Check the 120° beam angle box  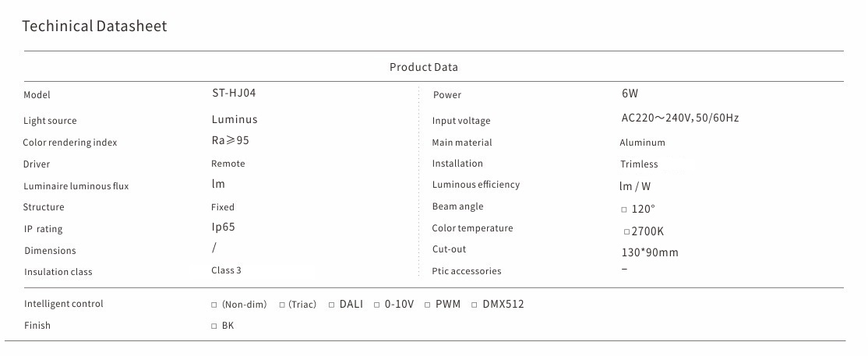[x=624, y=210]
